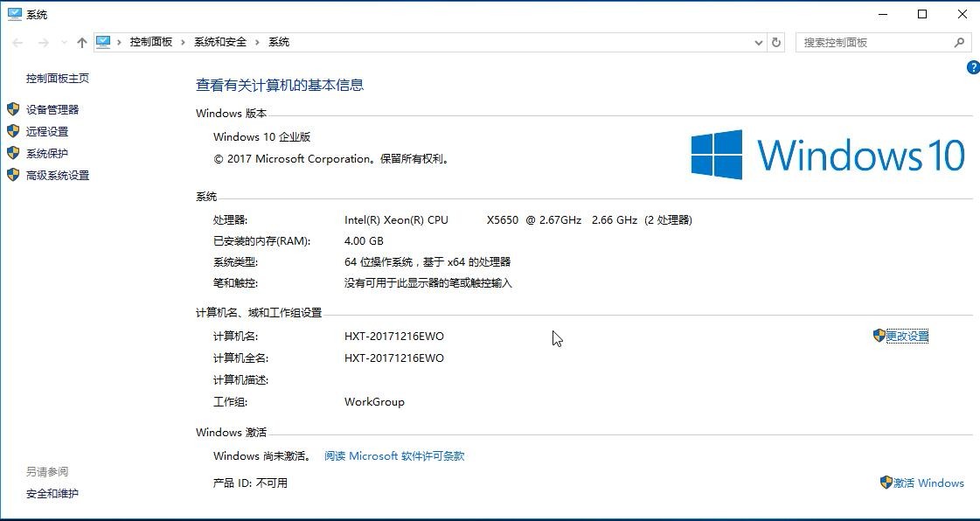
Task: Open the recent locations dropdown arrow
Action: [64, 42]
